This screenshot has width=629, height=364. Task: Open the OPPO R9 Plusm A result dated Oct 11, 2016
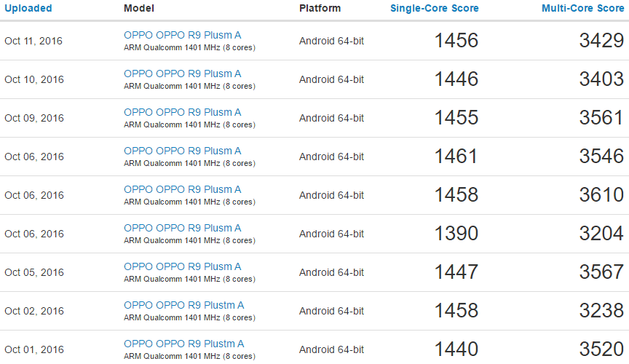182,35
